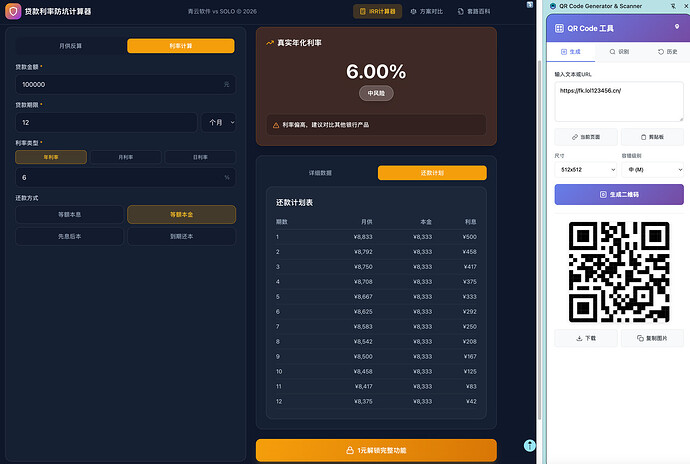
Task: Click the 下载 download button
Action: point(586,339)
